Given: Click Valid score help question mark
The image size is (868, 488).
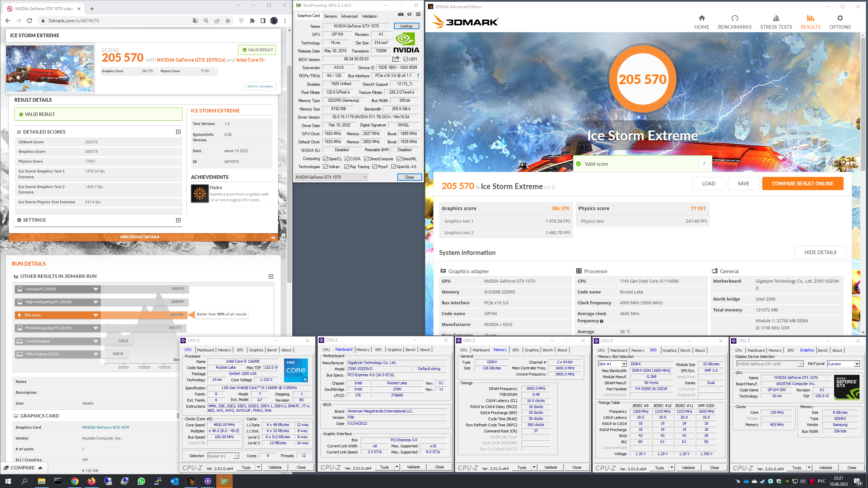Looking at the screenshot, I should tap(704, 164).
